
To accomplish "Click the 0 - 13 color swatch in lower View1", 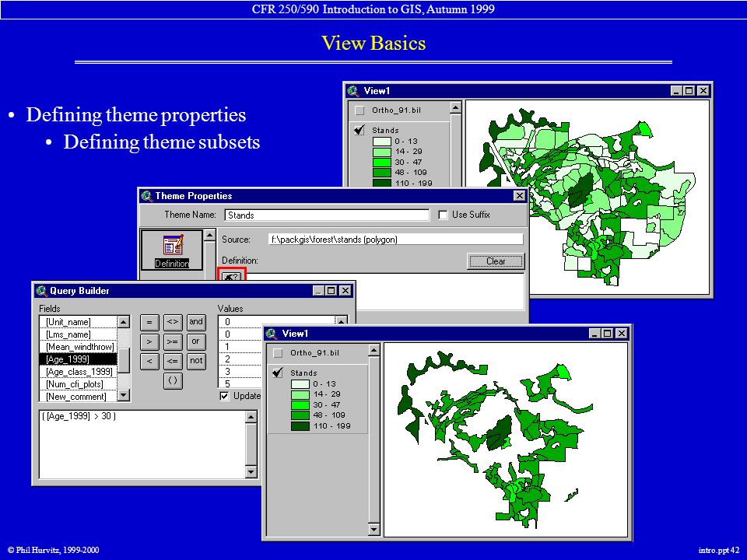I will [300, 383].
